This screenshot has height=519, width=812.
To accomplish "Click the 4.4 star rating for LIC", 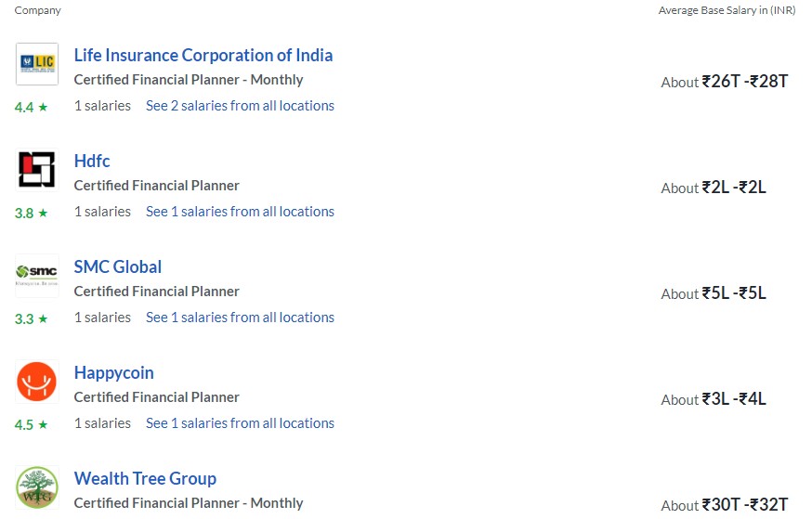I will 31,107.
